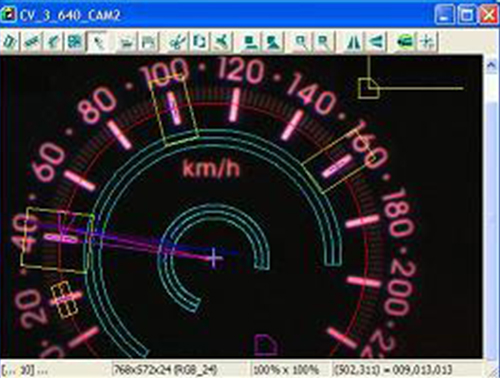Click the scissors cut icon
This screenshot has height=378, width=500.
177,42
